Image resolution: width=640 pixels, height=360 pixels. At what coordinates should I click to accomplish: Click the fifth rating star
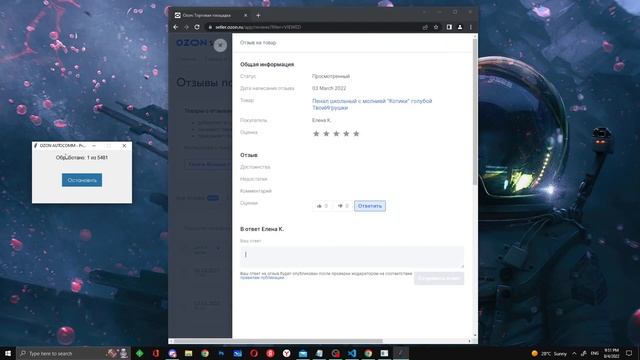356,133
